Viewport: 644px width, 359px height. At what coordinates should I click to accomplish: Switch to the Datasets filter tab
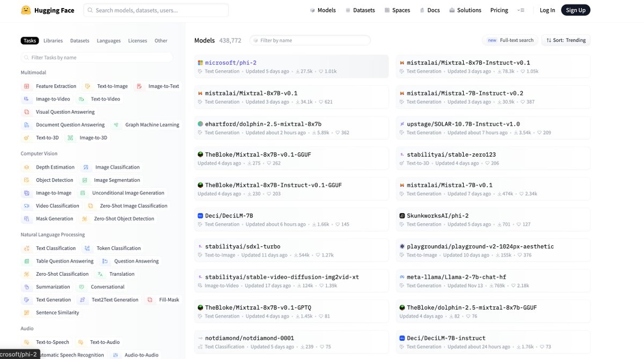pos(80,41)
